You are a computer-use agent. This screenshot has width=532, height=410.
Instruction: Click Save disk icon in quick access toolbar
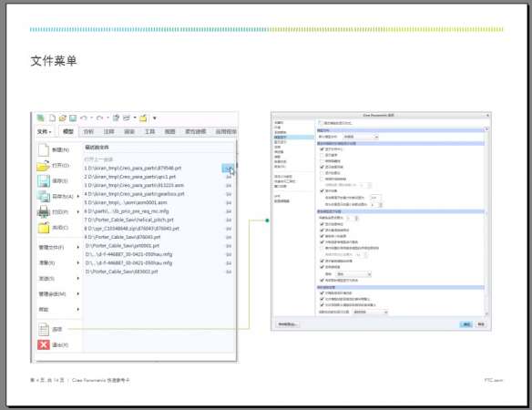point(73,118)
